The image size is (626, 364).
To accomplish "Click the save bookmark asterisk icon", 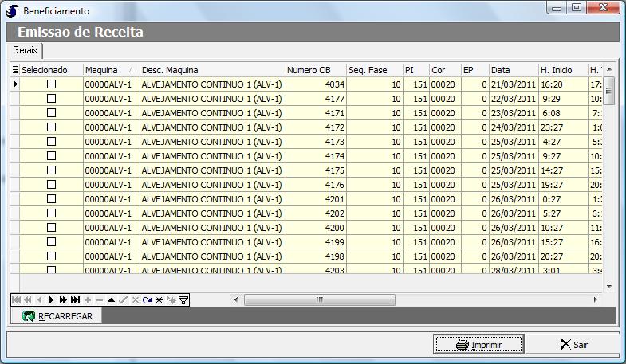I will (159, 300).
